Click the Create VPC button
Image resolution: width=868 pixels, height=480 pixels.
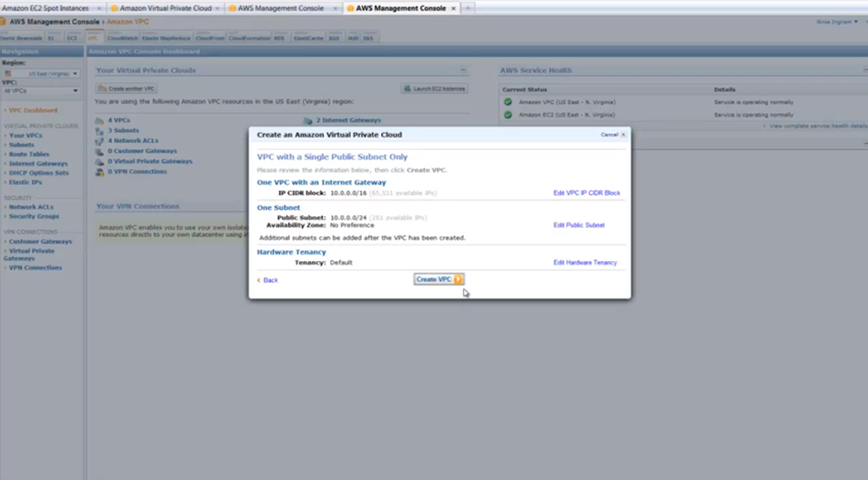click(x=438, y=279)
